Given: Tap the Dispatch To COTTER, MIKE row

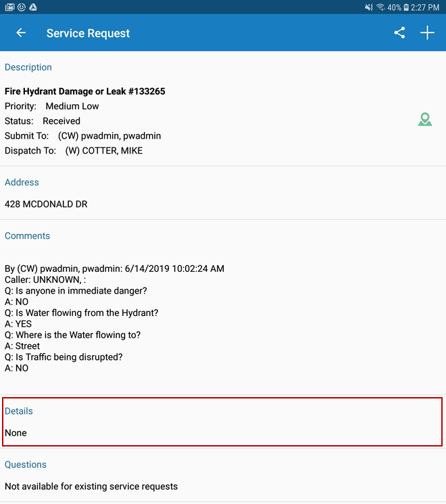Looking at the screenshot, I should 74,151.
